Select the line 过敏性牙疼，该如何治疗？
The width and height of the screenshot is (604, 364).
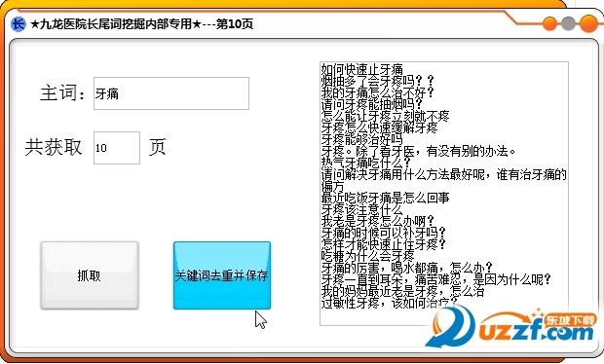(x=389, y=304)
